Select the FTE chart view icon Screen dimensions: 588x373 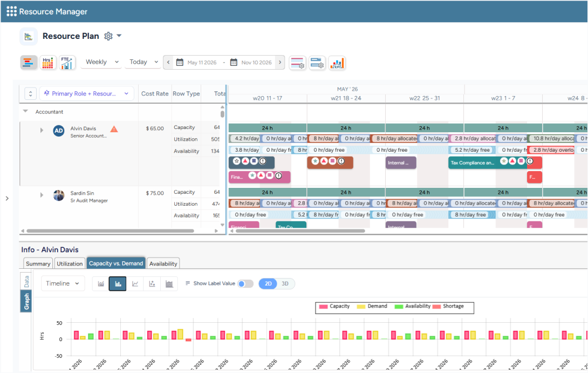[x=67, y=62]
